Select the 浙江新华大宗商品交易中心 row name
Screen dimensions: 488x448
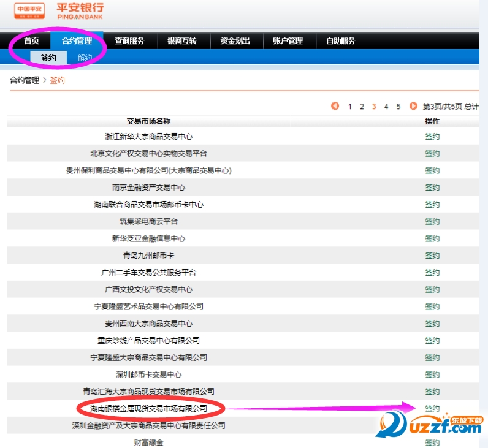pos(148,136)
